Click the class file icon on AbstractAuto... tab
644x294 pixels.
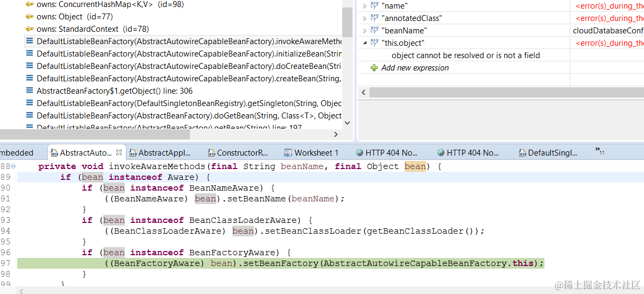(x=54, y=153)
